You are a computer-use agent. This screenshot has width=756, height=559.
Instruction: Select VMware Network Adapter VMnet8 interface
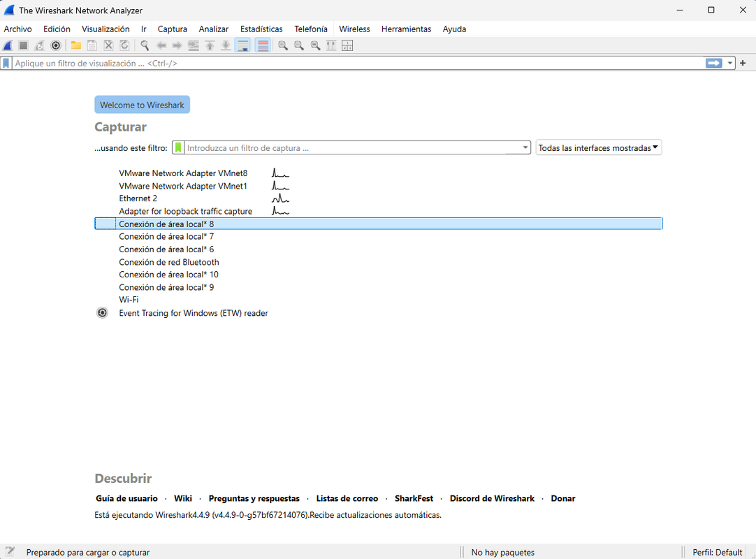pos(378,173)
